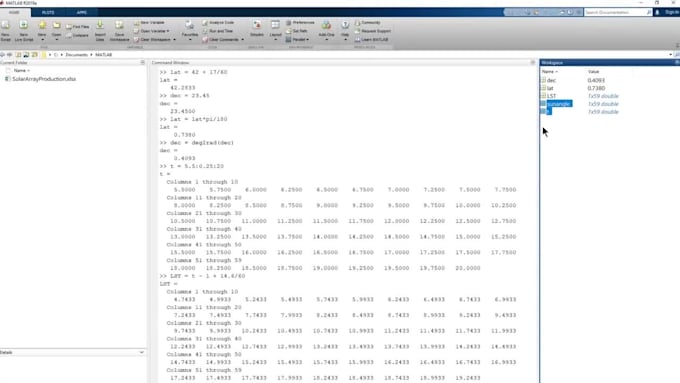Open the address bar history dropdown arrow
This screenshot has width=680, height=383.
[x=670, y=55]
